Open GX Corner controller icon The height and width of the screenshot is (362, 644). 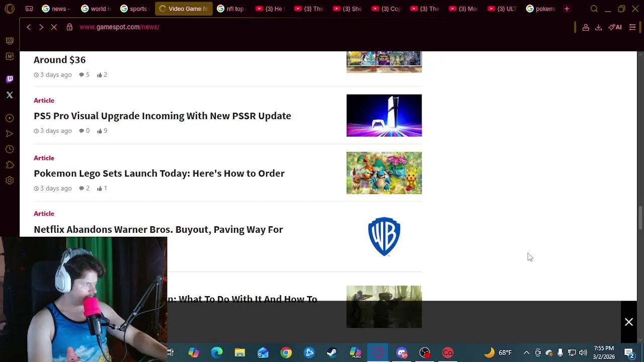(x=29, y=9)
